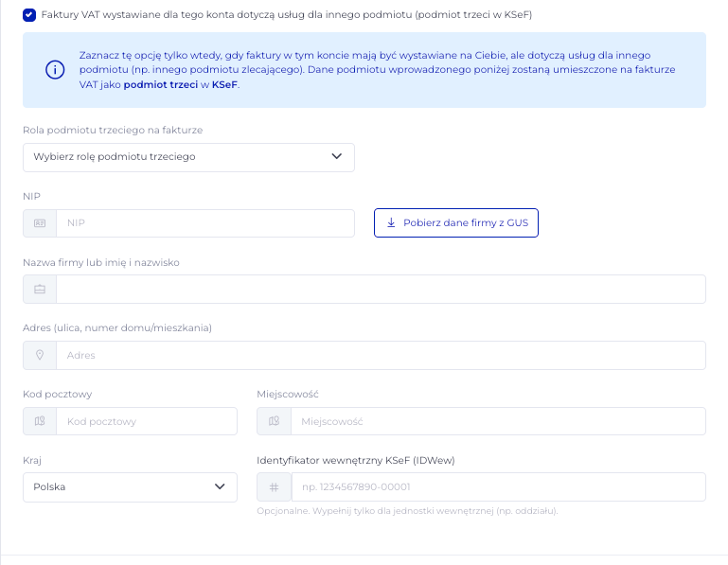The height and width of the screenshot is (565, 728).
Task: Focus the Identyfikator wewnętrzny KSeF input
Action: pyautogui.click(x=497, y=487)
